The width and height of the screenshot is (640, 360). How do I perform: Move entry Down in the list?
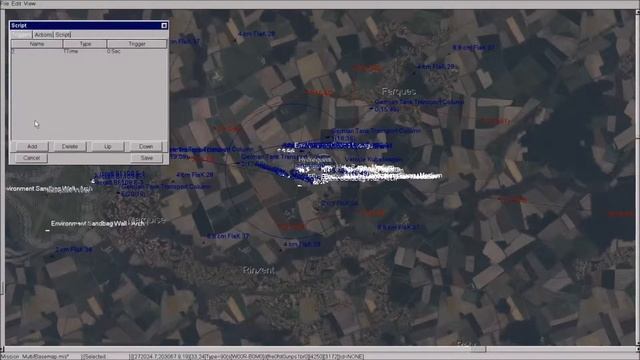tap(146, 146)
